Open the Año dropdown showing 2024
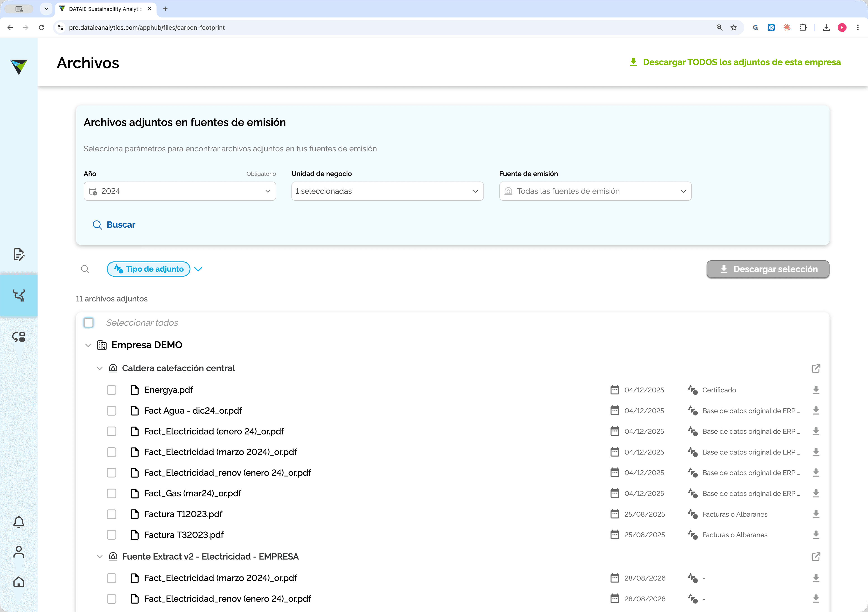 pos(180,191)
